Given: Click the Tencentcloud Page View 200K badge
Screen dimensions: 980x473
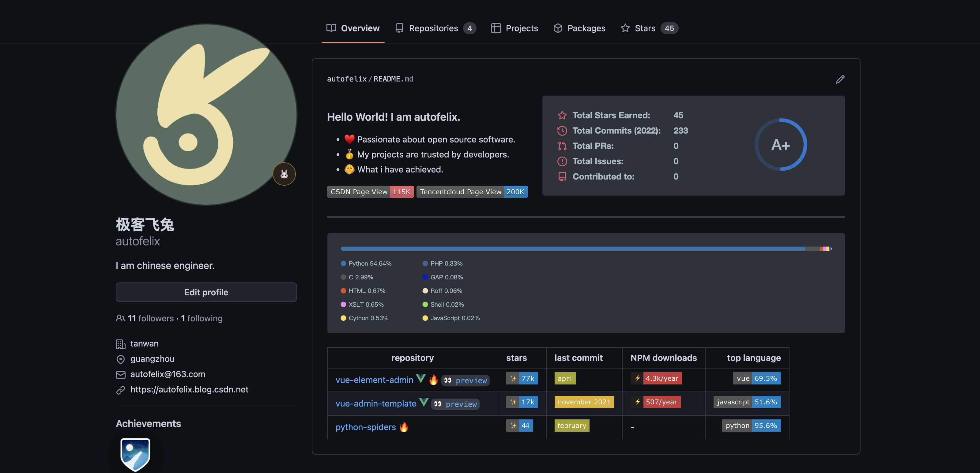Looking at the screenshot, I should [472, 192].
